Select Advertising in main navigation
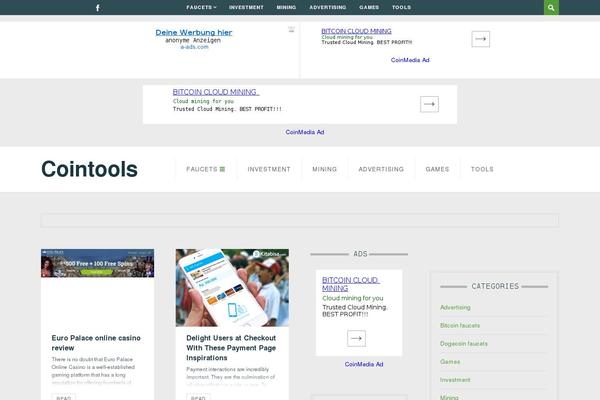The image size is (600, 400). [381, 169]
